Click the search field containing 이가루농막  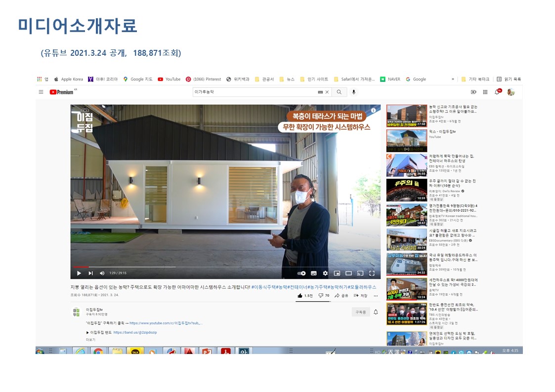coord(255,92)
